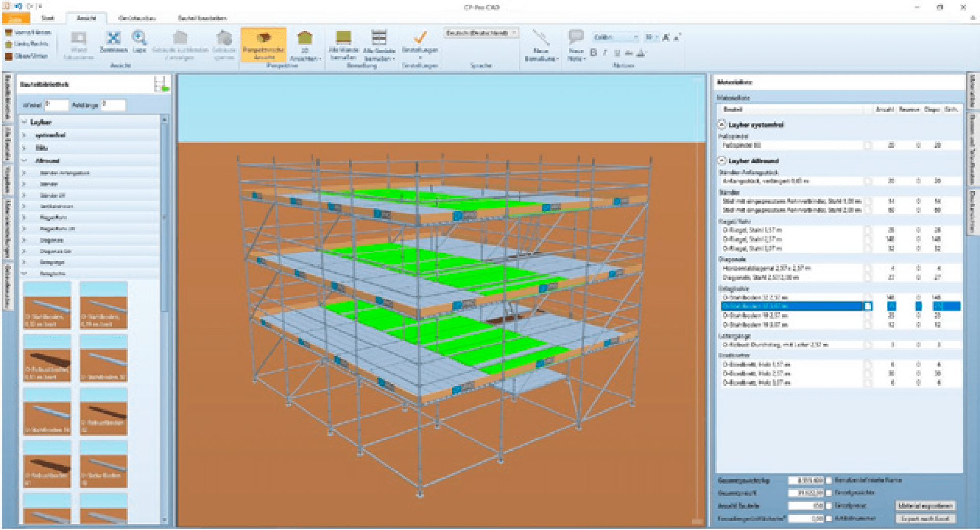Click the Material exportieren button
This screenshot has height=530, width=980.
pos(925,504)
